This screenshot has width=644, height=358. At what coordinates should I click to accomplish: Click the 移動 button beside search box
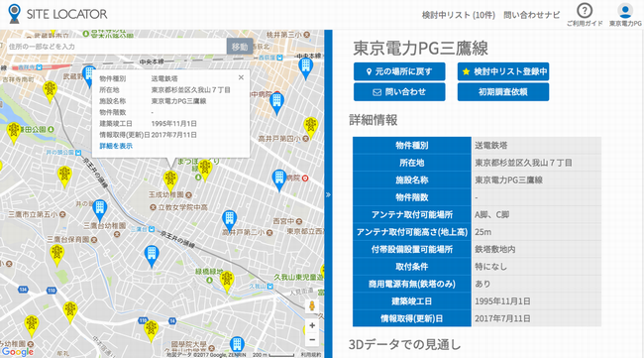click(240, 47)
